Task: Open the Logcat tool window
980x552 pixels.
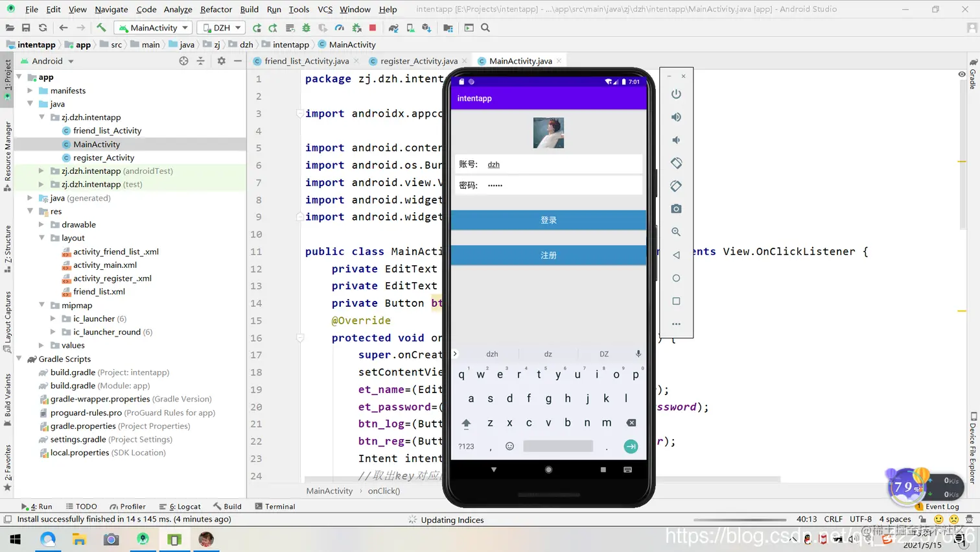Action: point(180,507)
